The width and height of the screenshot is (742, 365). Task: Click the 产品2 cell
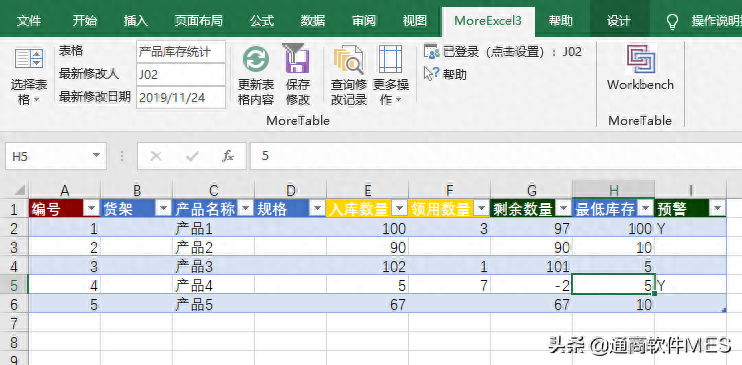(x=213, y=247)
